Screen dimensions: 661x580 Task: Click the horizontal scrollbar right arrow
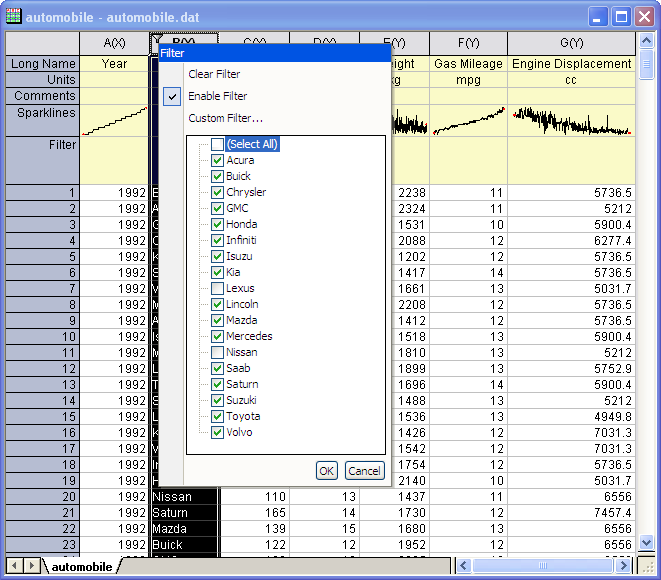click(x=623, y=566)
